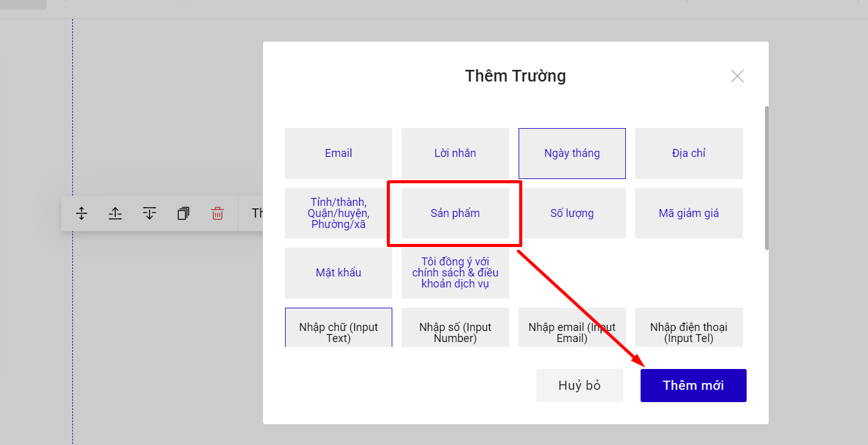Select the Sản phẩm field tile
This screenshot has height=445, width=868.
(455, 213)
